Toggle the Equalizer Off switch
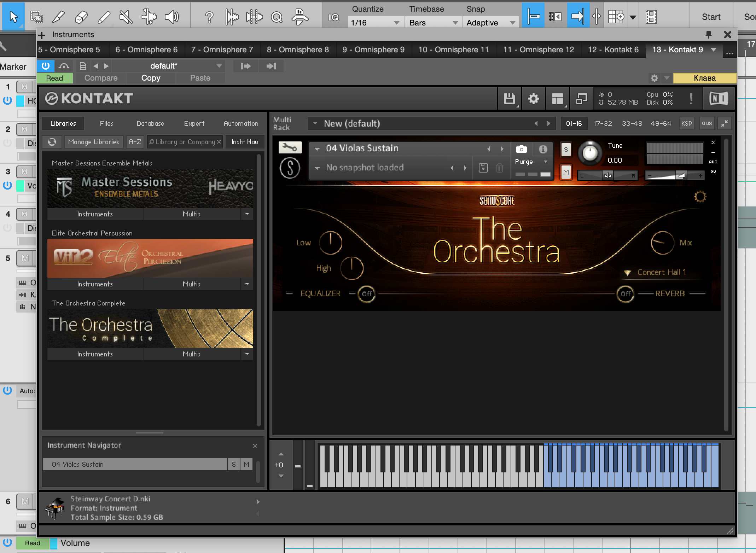Screen dimensions: 756x553 [x=366, y=294]
